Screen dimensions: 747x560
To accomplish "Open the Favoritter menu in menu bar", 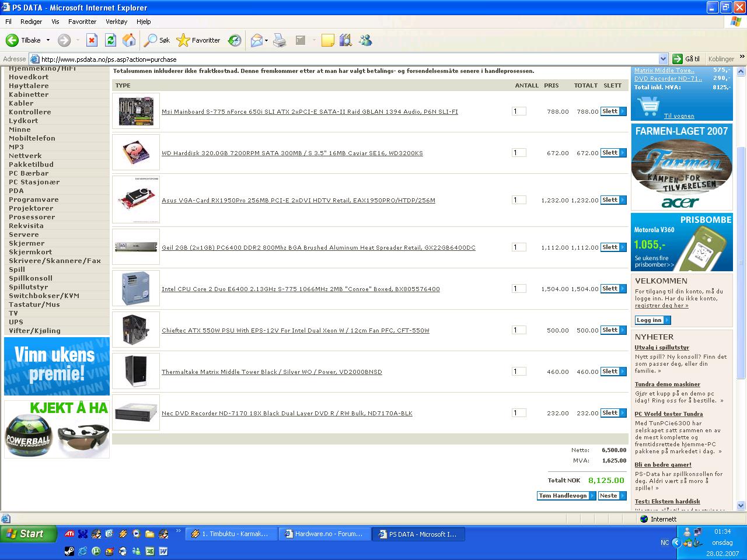I will tap(82, 22).
